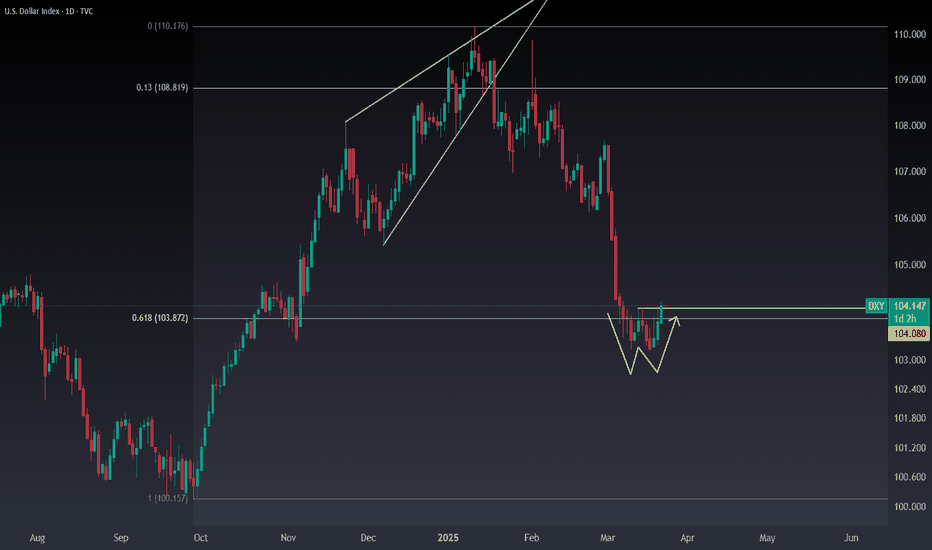Click the Mar label on time axis
The width and height of the screenshot is (932, 550).
[607, 538]
